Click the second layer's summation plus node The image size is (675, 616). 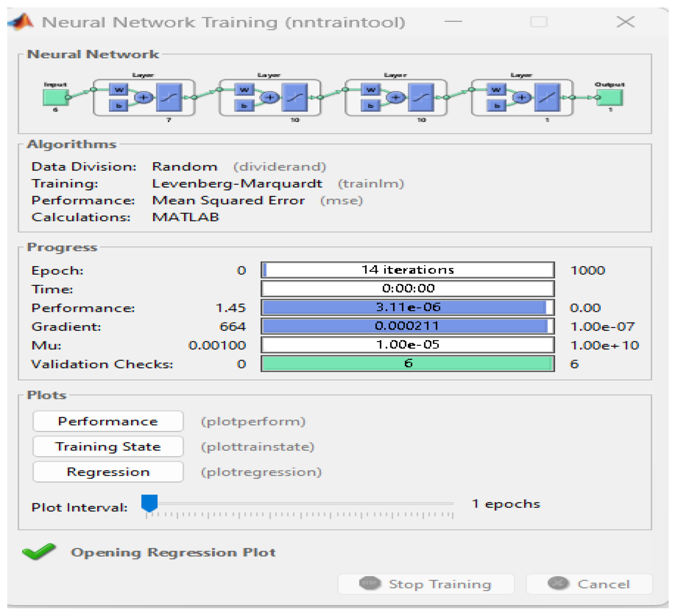tap(270, 97)
